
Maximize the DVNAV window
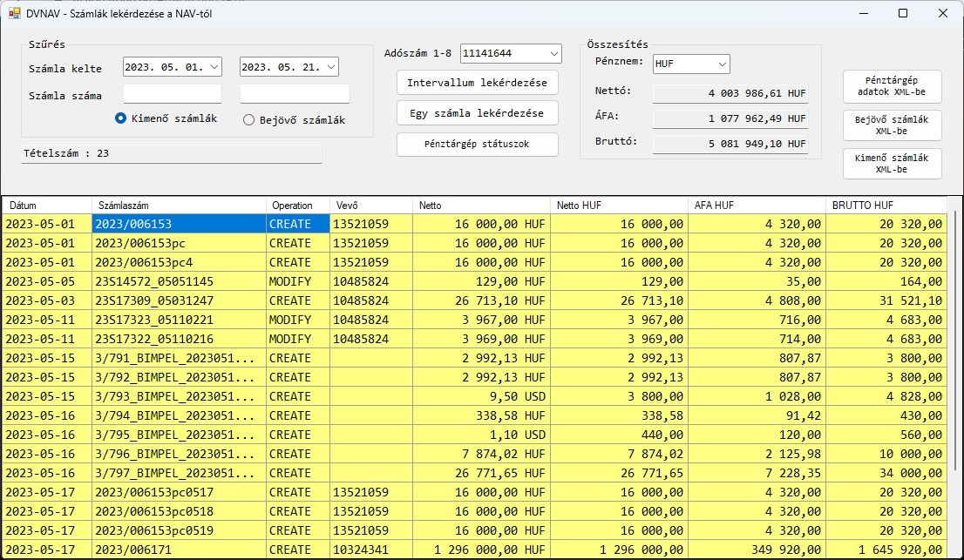902,14
